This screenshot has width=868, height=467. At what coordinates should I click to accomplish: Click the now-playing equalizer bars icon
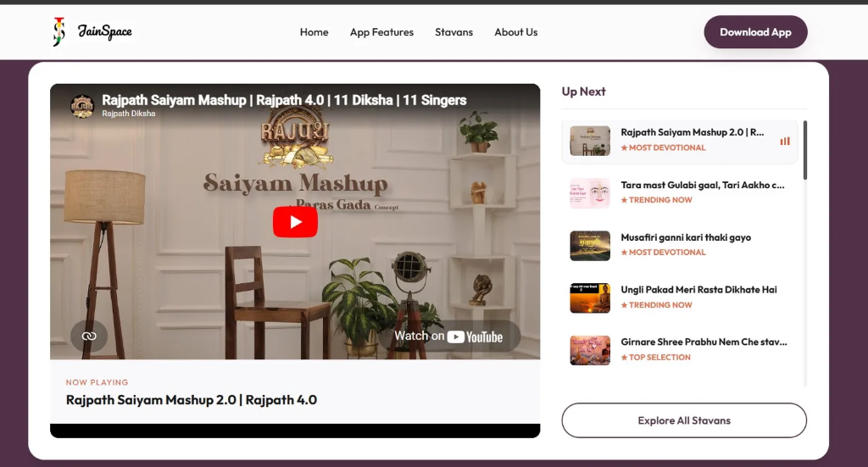point(785,141)
